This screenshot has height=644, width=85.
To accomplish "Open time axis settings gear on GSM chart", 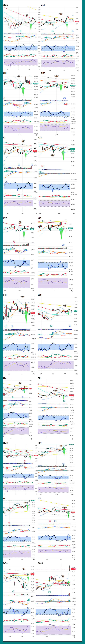I will click(x=78, y=71).
